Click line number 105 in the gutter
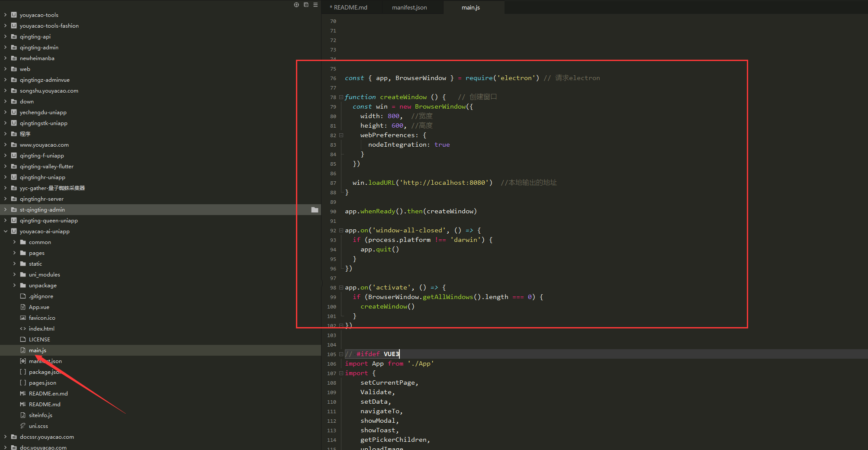 [331, 354]
